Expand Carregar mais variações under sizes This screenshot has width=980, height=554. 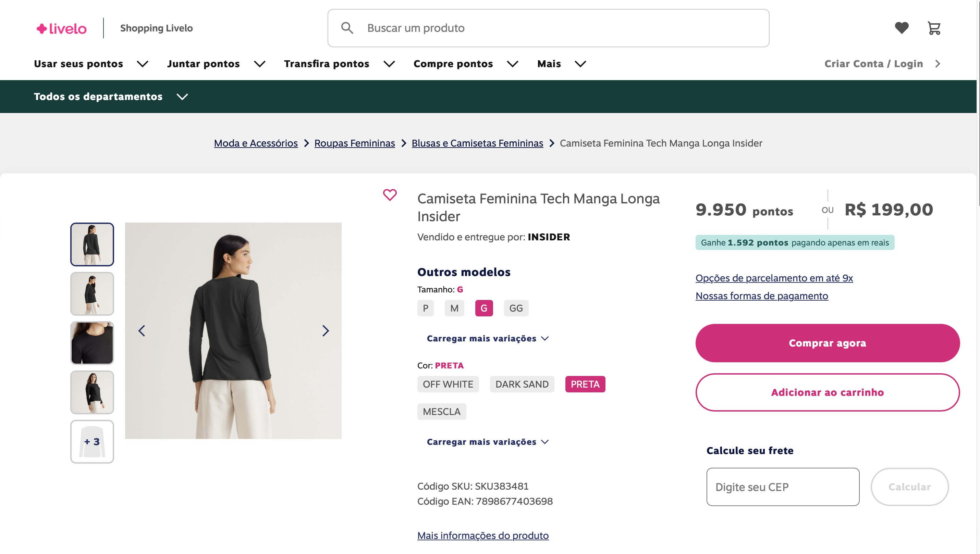[488, 339]
